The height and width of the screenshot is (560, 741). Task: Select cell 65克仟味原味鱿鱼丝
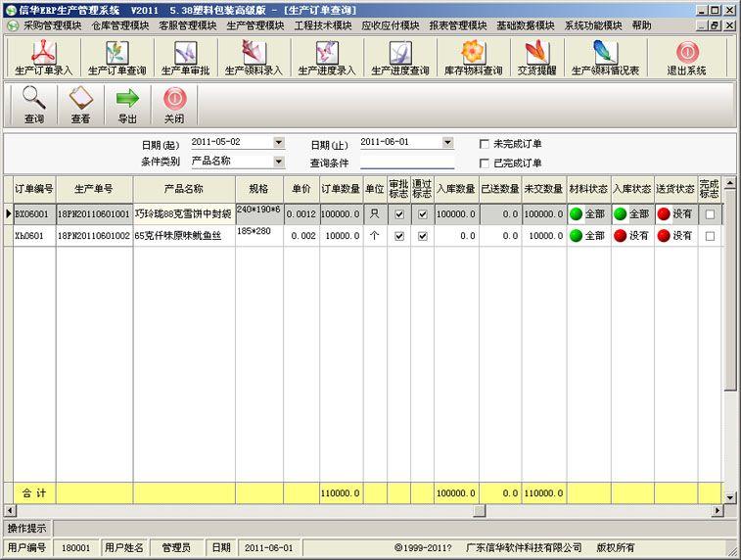point(184,235)
